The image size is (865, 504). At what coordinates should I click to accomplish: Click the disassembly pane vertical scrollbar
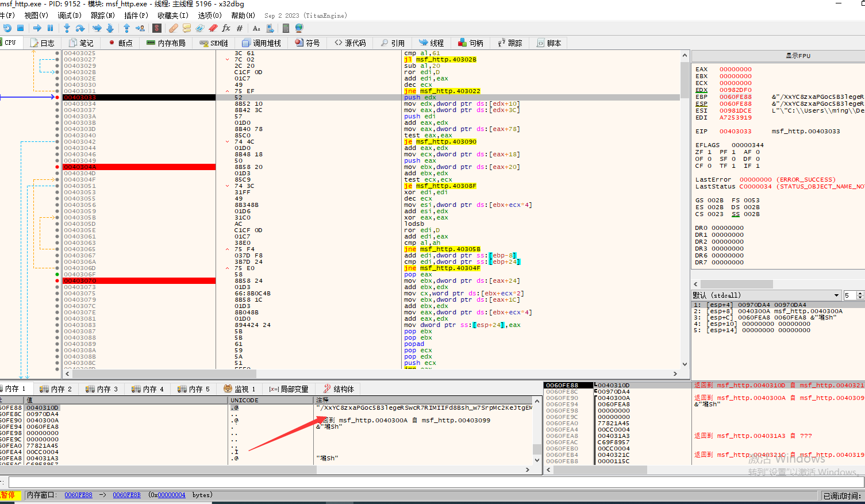[685, 210]
